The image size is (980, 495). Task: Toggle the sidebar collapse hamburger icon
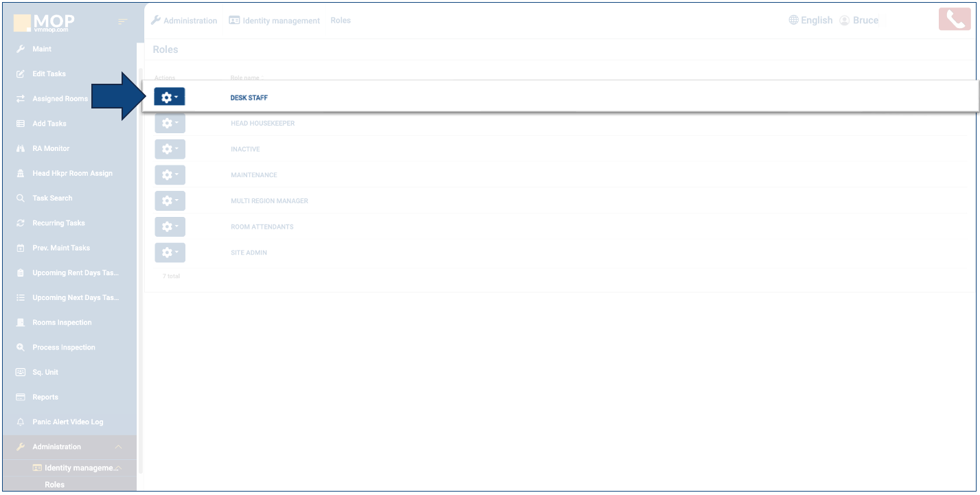click(123, 22)
